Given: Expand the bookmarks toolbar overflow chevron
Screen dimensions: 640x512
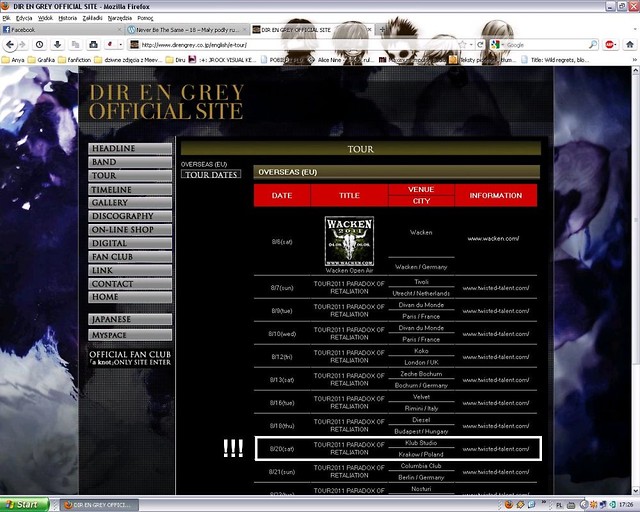Looking at the screenshot, I should click(635, 60).
